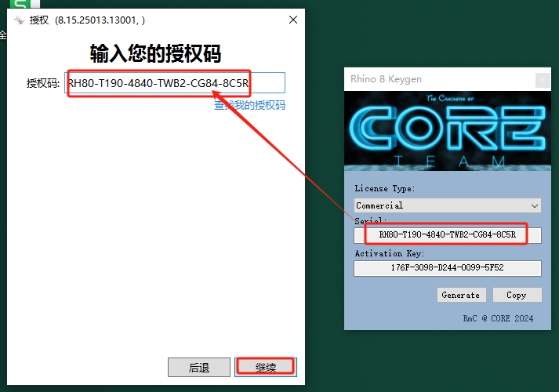The width and height of the screenshot is (559, 392).
Task: Click the Copy button
Action: point(517,295)
